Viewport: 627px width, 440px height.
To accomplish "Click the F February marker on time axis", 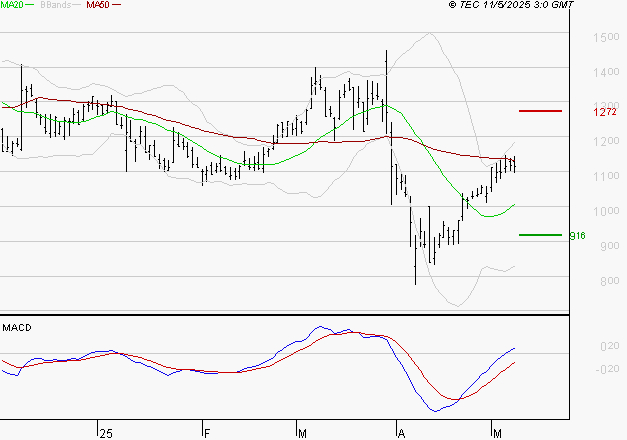I will (207, 434).
